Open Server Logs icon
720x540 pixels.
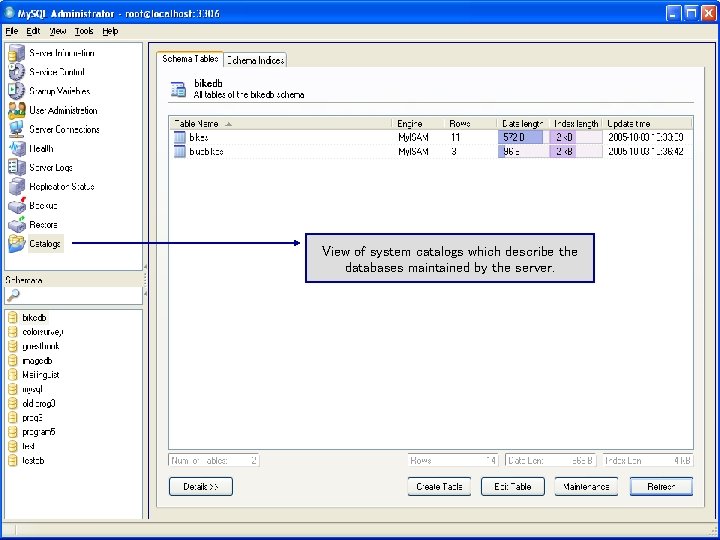[x=17, y=167]
